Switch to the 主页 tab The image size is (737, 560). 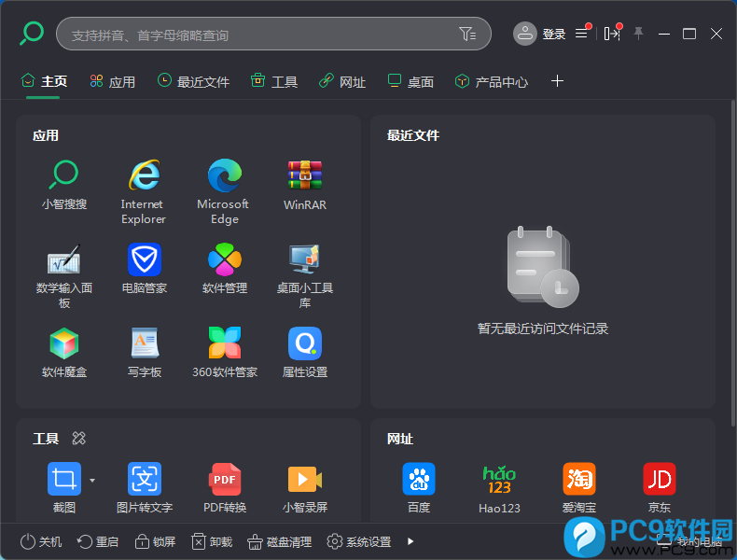click(x=44, y=81)
